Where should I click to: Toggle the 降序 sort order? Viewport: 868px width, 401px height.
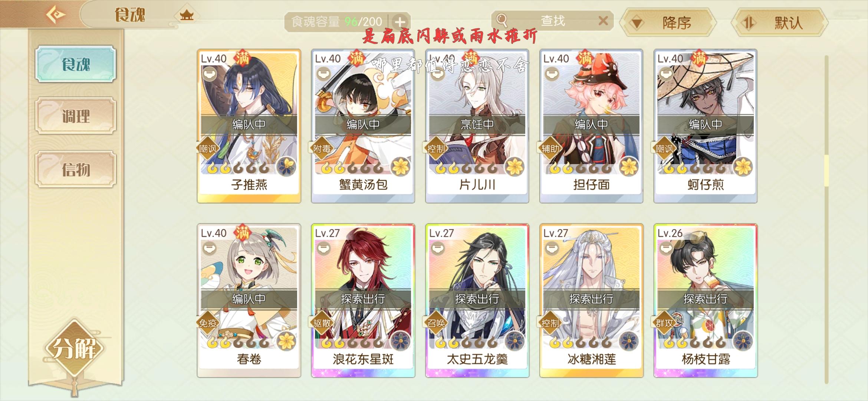pos(668,23)
